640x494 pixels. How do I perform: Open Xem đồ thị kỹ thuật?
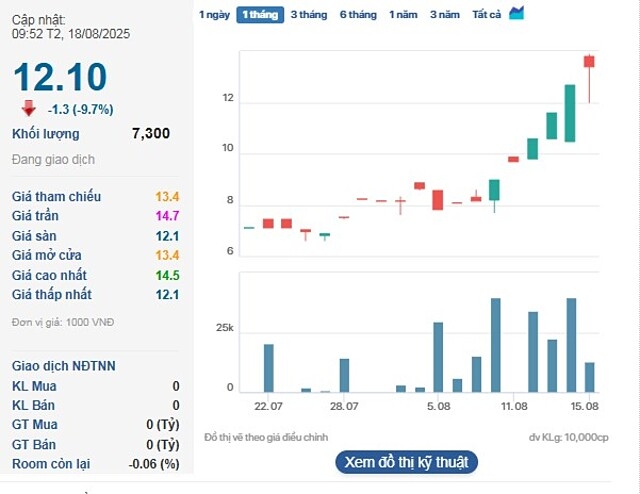(x=406, y=462)
